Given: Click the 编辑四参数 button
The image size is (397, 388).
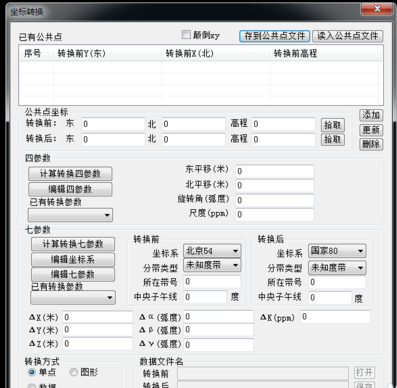Looking at the screenshot, I should (x=70, y=189).
